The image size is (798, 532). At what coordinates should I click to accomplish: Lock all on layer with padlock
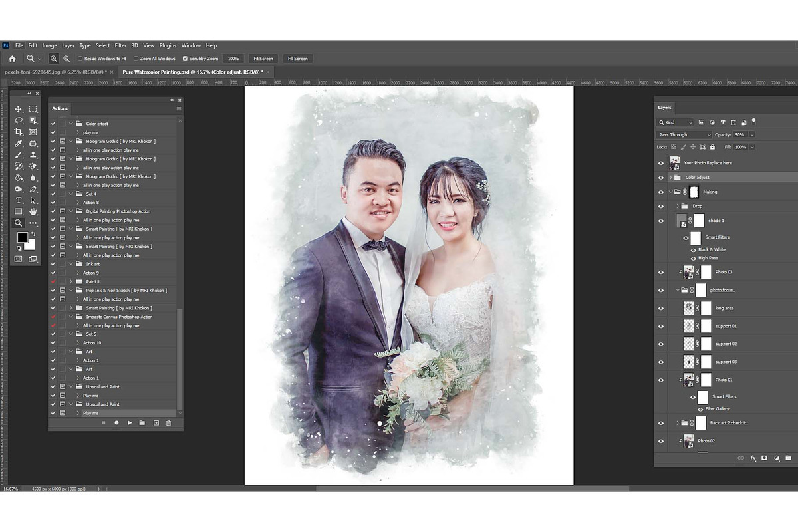[x=712, y=146]
